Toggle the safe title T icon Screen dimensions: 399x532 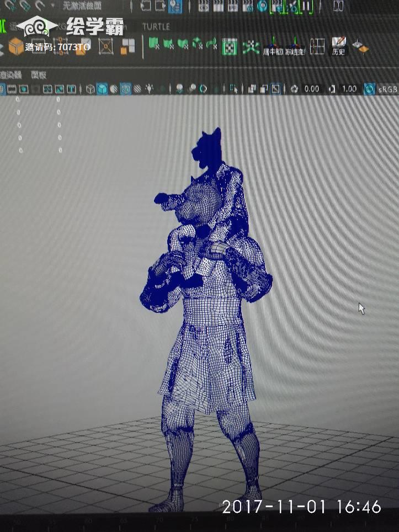pyautogui.click(x=71, y=89)
